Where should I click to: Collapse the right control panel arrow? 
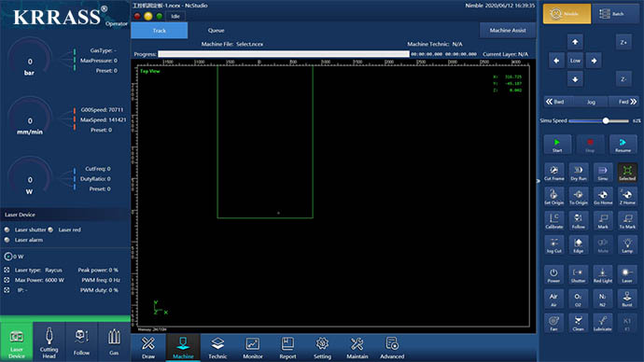[x=538, y=181]
